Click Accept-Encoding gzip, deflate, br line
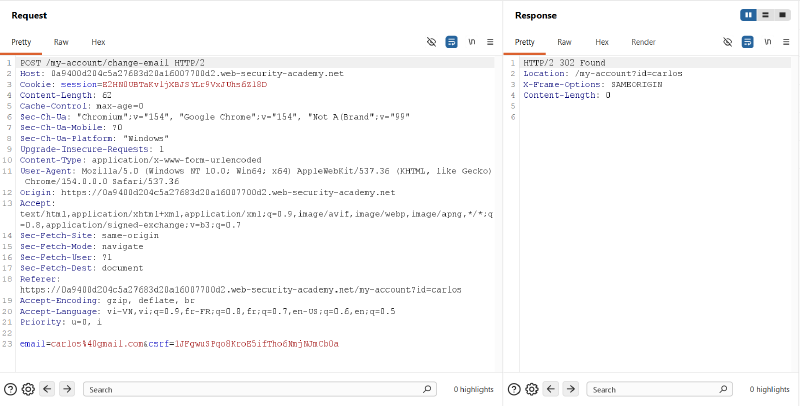The width and height of the screenshot is (800, 406). (107, 301)
